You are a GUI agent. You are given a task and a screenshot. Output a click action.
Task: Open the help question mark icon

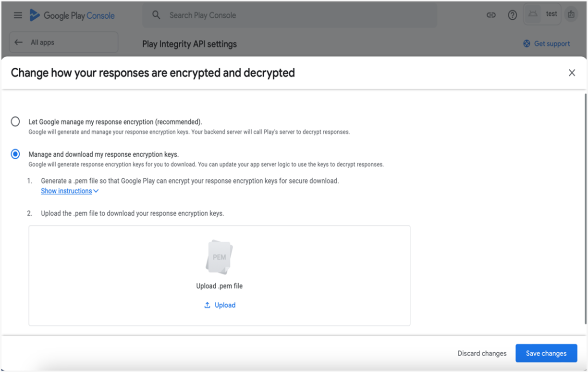tap(513, 15)
